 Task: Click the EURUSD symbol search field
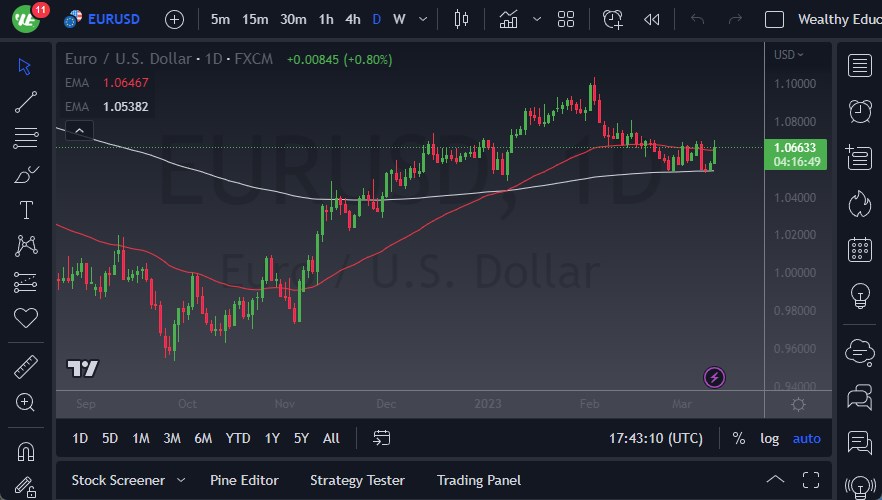(x=113, y=19)
